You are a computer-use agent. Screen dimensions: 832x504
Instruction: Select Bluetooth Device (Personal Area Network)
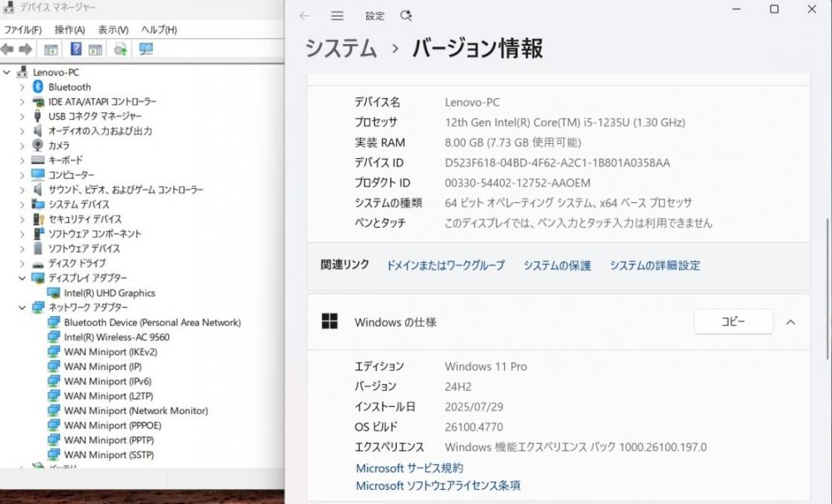(152, 322)
